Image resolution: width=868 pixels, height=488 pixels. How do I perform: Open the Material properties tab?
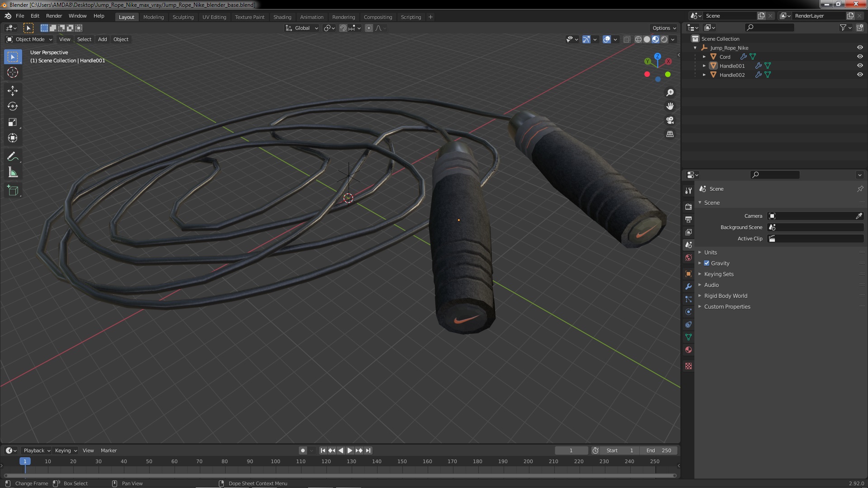(x=688, y=350)
